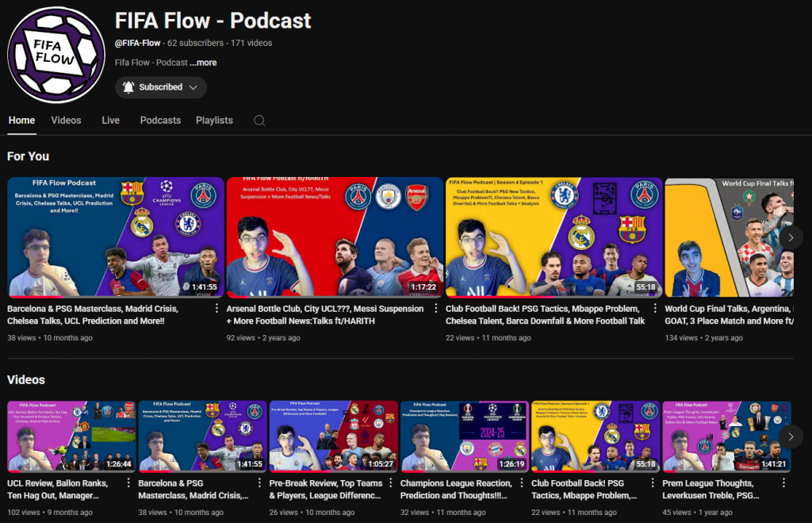Open three-dot menu for Club Football Back video
Screen dimensions: 812x523
tap(654, 309)
